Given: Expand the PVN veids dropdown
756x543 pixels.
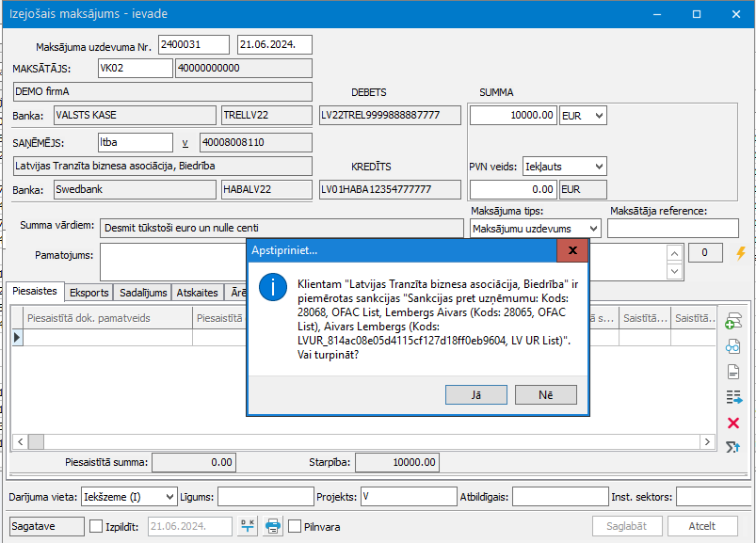Looking at the screenshot, I should pyautogui.click(x=563, y=167).
